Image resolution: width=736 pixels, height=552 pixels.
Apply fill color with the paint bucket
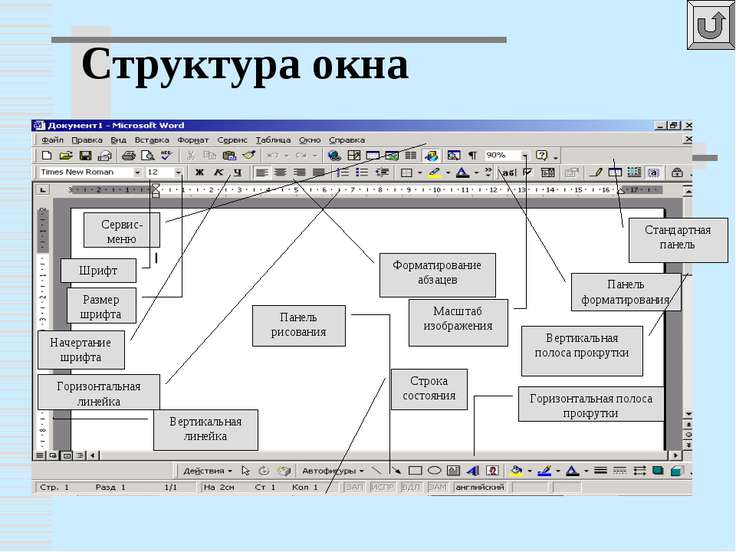point(517,470)
